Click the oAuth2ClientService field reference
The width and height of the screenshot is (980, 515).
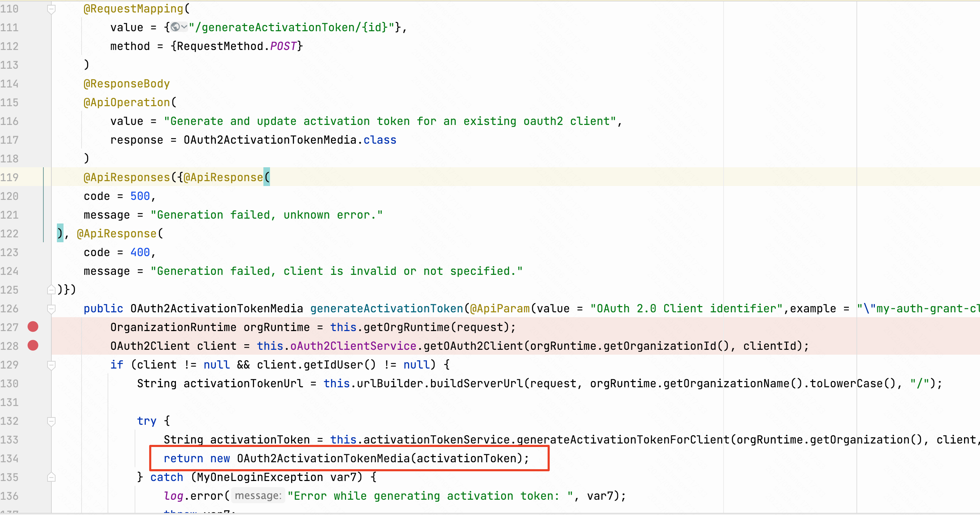tap(353, 346)
